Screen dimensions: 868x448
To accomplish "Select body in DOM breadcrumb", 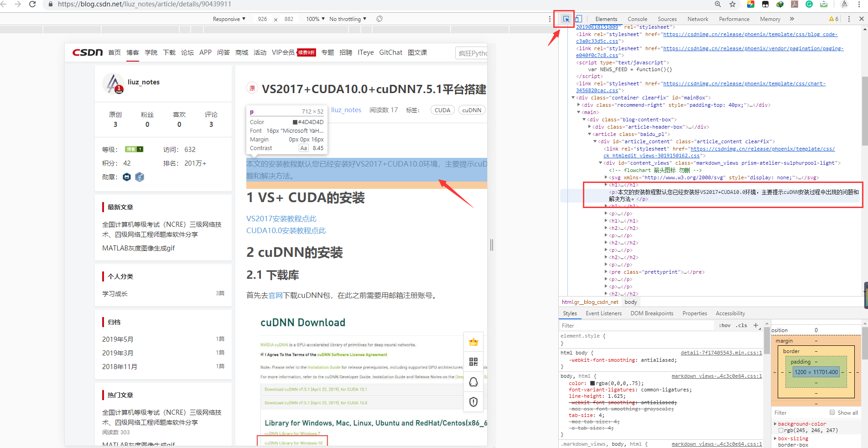I will (631, 302).
